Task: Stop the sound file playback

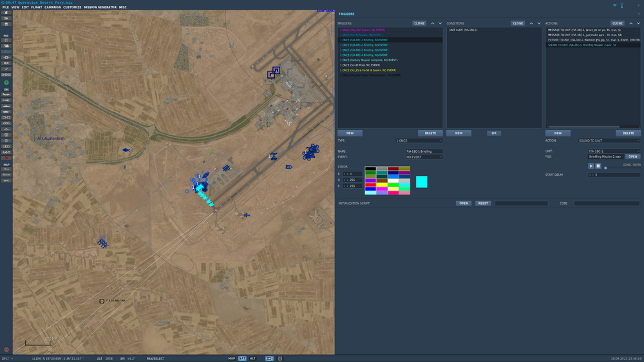Action: [598, 166]
